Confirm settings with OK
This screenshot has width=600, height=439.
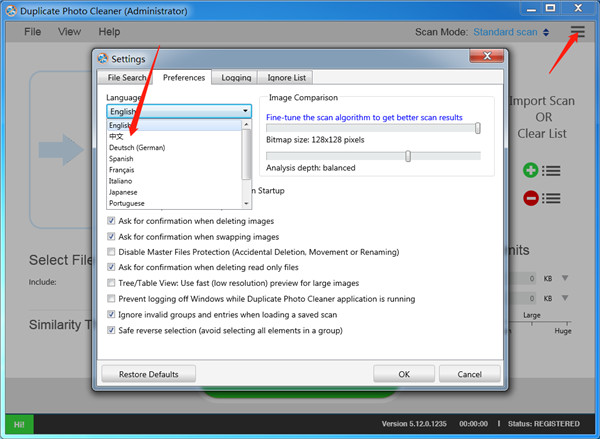click(x=404, y=374)
